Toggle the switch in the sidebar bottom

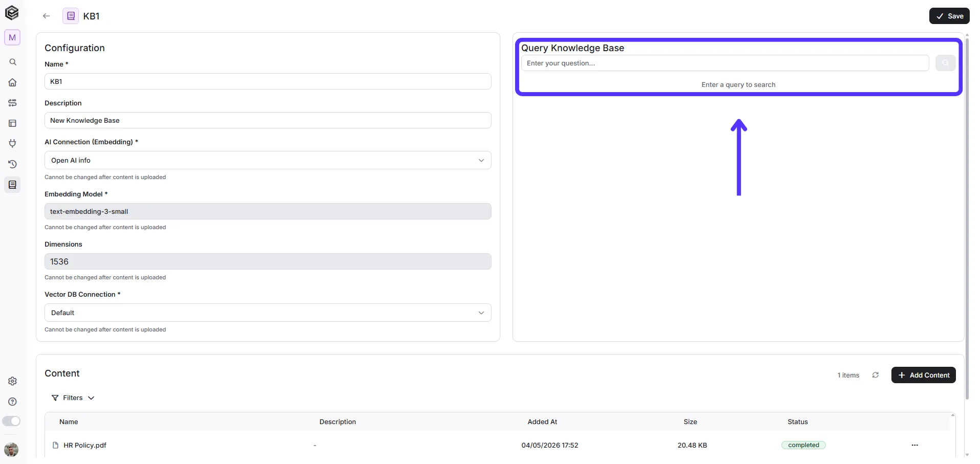[11, 421]
